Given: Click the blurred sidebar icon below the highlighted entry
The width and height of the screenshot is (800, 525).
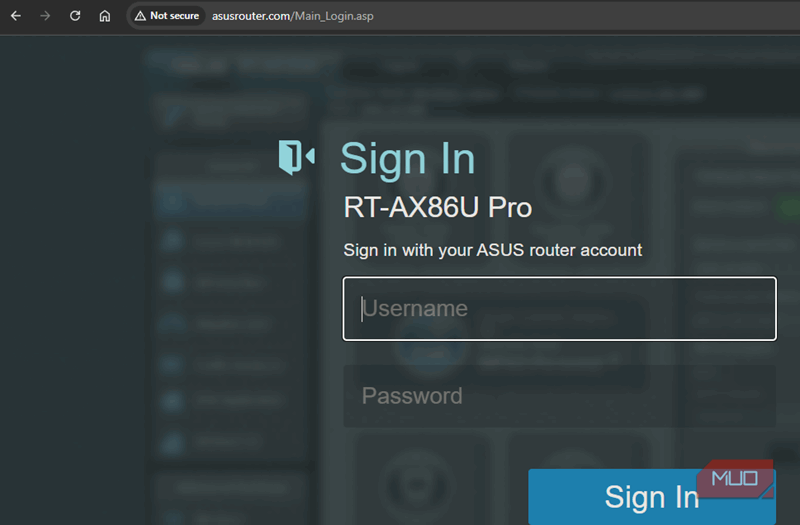Looking at the screenshot, I should point(172,240).
